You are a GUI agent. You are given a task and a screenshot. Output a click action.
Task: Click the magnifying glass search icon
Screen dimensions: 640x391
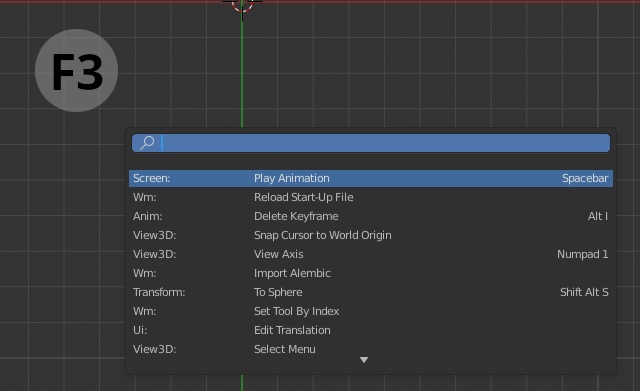[x=147, y=143]
